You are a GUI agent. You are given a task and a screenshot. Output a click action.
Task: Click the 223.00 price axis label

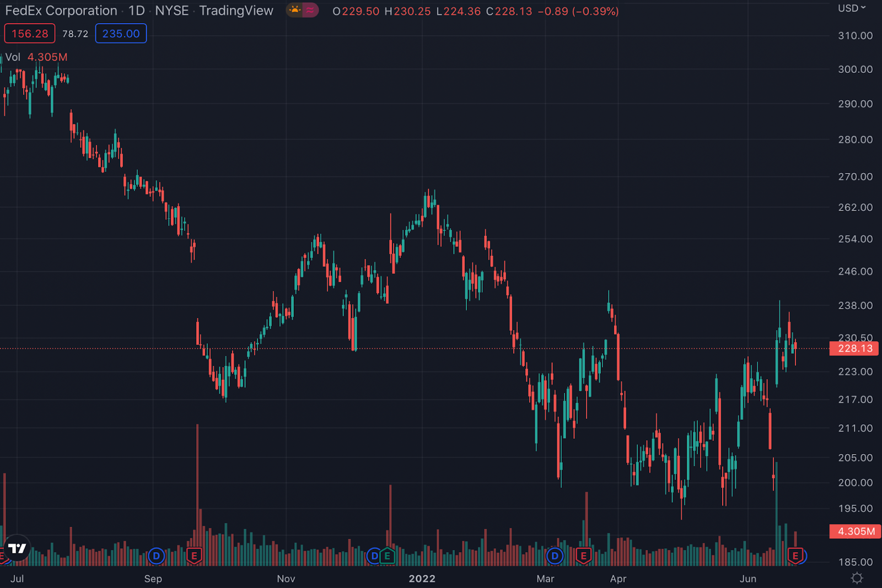[x=856, y=372]
